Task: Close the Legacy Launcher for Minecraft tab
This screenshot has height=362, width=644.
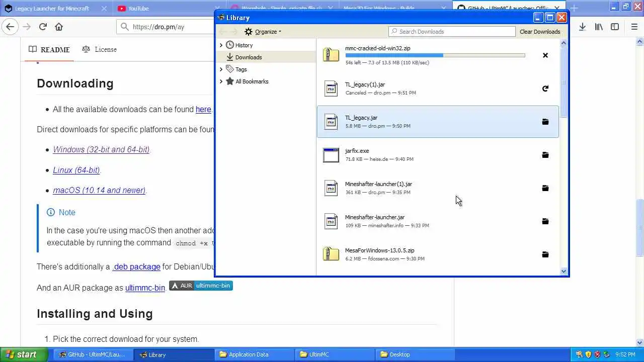Action: (x=104, y=9)
